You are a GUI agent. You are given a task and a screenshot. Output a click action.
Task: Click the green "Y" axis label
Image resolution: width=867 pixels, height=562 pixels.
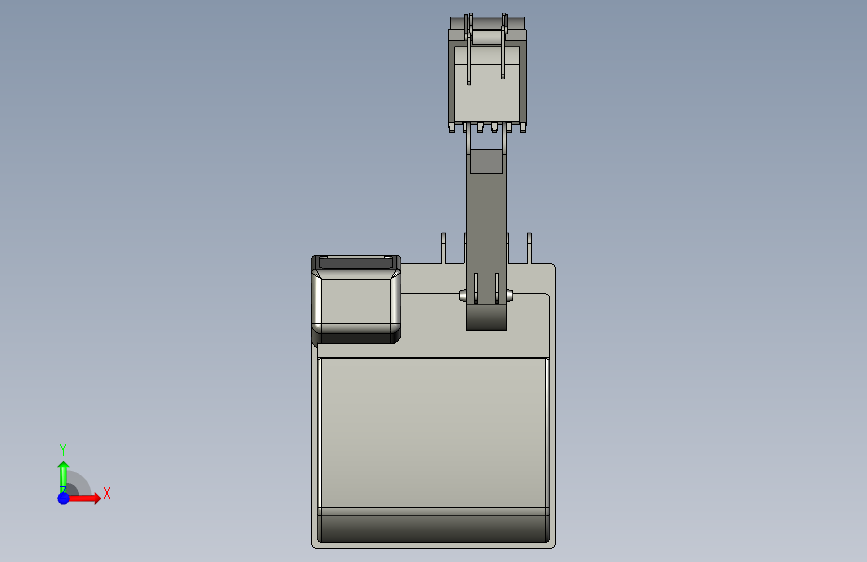(63, 449)
